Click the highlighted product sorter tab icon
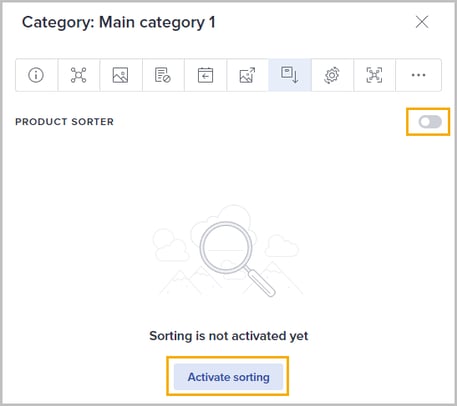This screenshot has width=457, height=406. pyautogui.click(x=290, y=75)
